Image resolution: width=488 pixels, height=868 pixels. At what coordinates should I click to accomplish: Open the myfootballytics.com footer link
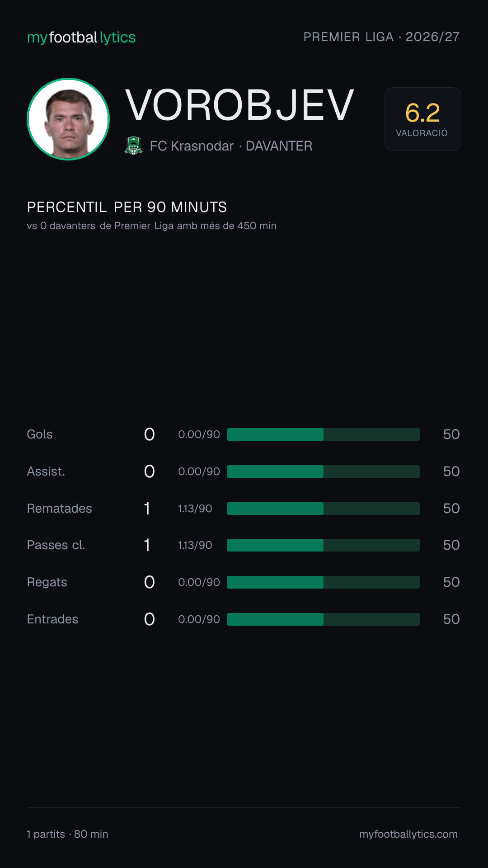408,834
